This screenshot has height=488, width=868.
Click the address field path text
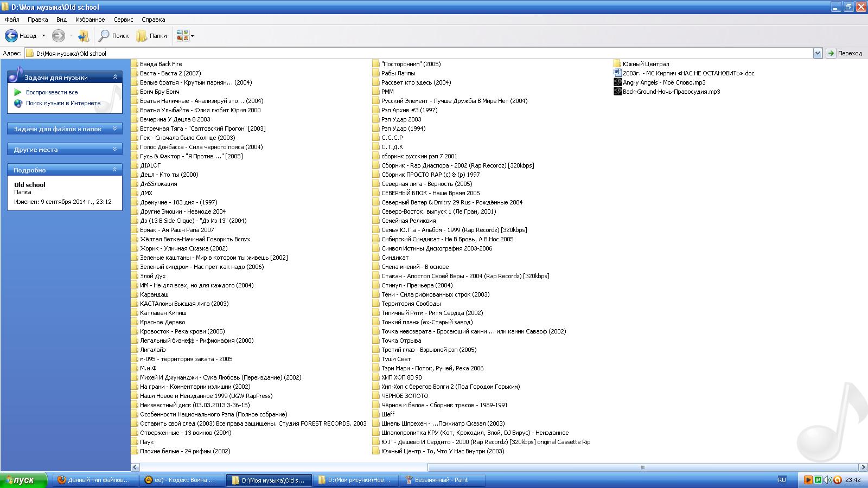tap(71, 54)
